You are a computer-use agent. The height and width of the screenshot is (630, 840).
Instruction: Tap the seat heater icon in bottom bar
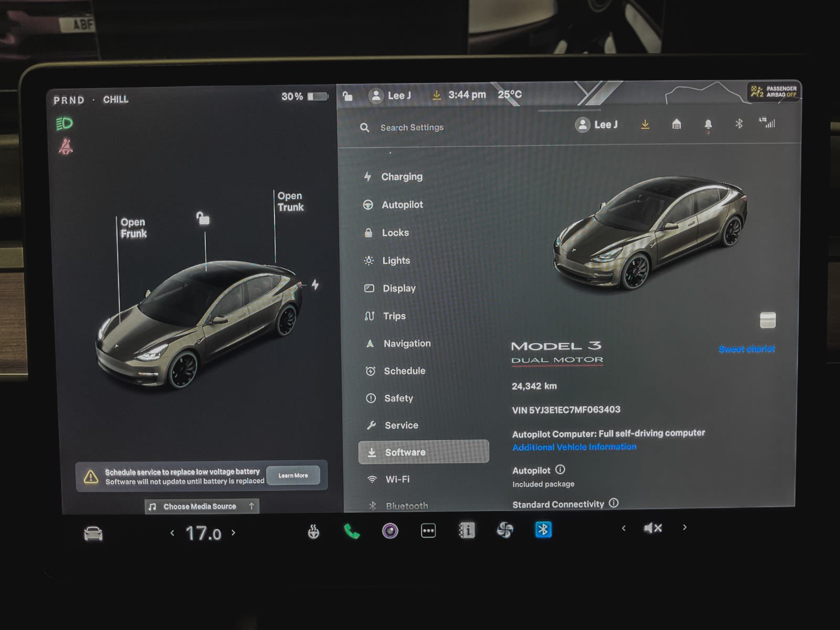[x=313, y=532]
